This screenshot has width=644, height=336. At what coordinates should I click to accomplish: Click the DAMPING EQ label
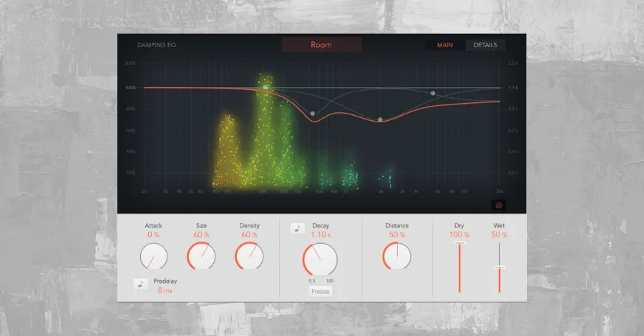(157, 45)
